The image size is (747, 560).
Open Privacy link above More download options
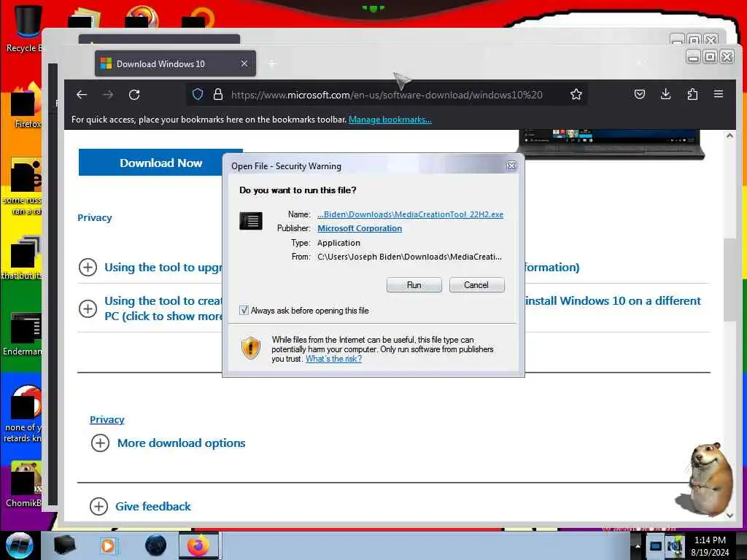107,419
